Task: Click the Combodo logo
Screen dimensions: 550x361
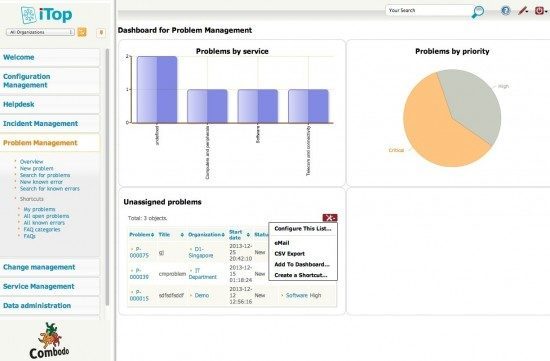Action: pyautogui.click(x=49, y=341)
